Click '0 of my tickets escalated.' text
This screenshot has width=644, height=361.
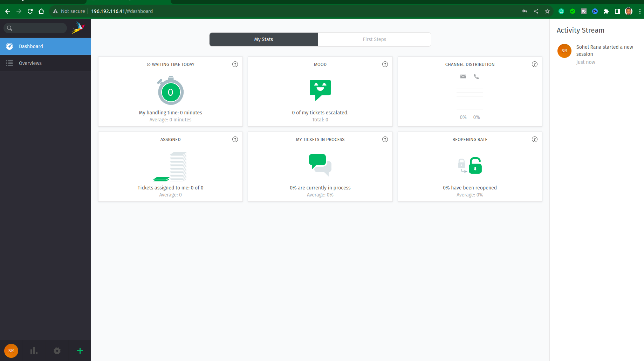[x=320, y=113]
